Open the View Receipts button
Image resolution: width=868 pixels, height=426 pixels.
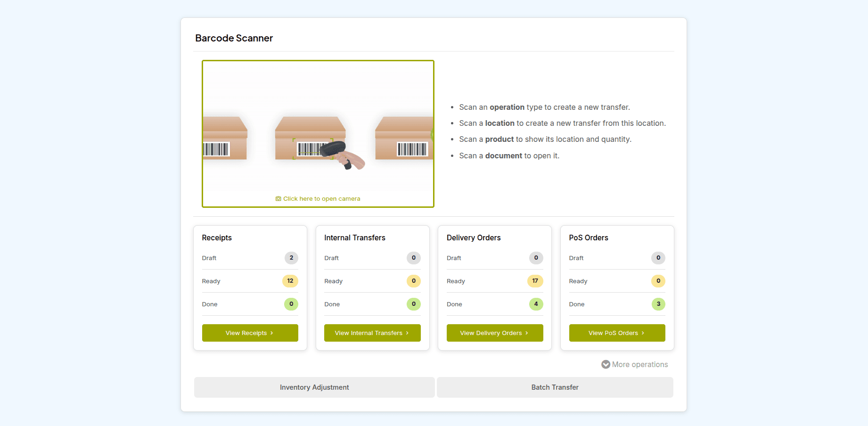coord(250,333)
